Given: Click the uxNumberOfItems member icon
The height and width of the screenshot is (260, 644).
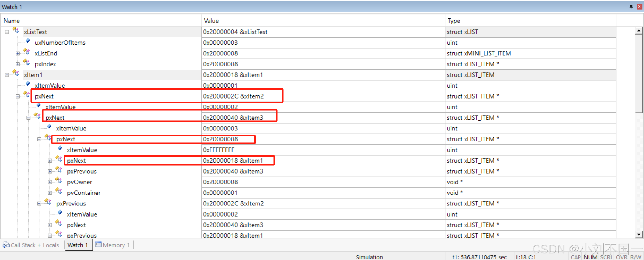Looking at the screenshot, I should (x=28, y=41).
